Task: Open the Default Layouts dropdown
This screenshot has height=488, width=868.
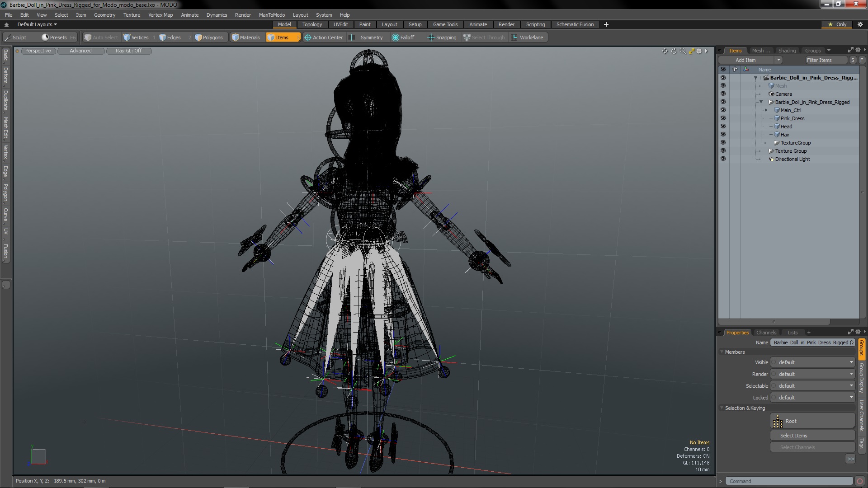Action: [x=37, y=24]
